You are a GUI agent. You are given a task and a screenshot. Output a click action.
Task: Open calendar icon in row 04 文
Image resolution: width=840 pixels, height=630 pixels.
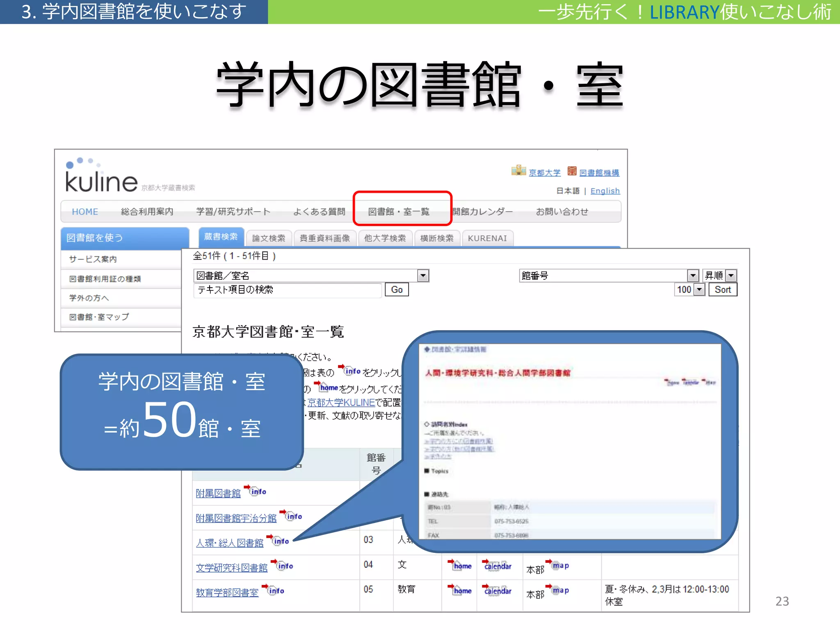[497, 565]
